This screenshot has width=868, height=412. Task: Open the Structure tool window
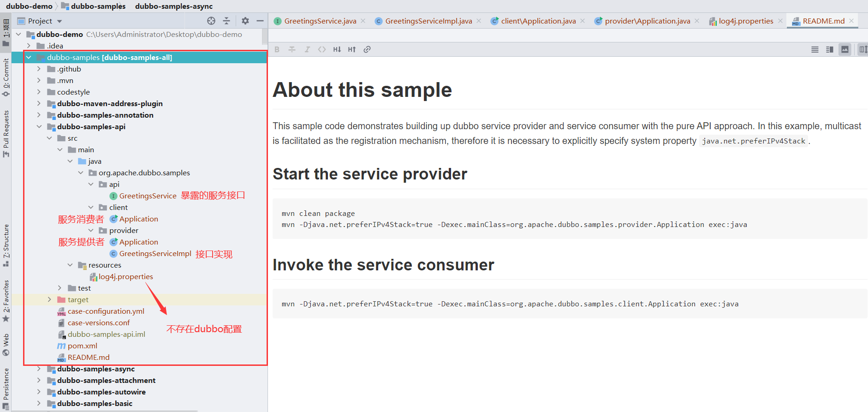click(6, 245)
